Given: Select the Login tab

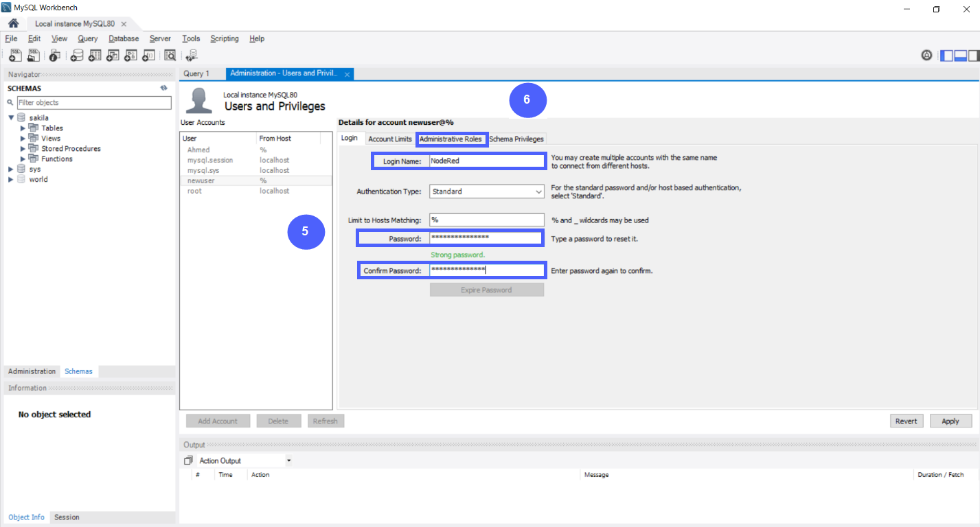Looking at the screenshot, I should coord(350,138).
